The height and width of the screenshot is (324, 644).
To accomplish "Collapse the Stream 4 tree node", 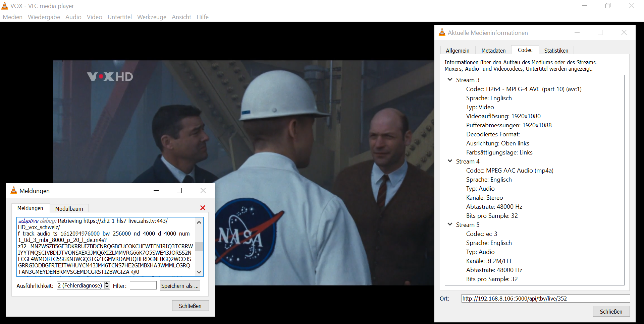I will point(450,161).
